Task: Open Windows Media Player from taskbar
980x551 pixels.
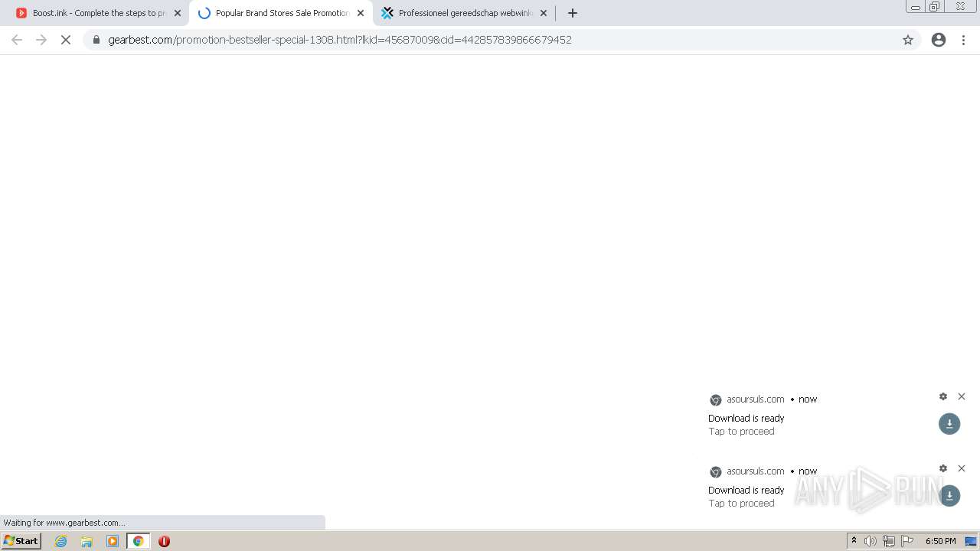Action: 113,541
